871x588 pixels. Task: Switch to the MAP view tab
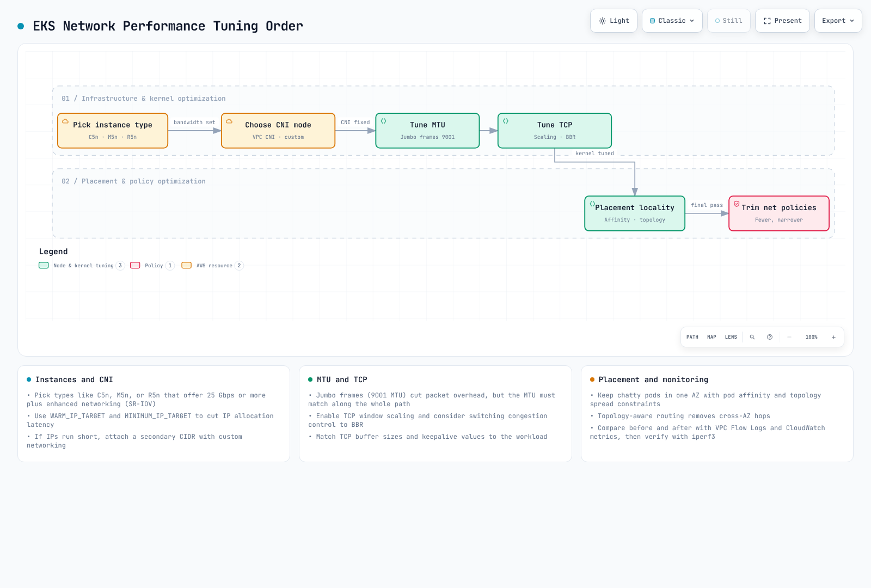point(711,337)
